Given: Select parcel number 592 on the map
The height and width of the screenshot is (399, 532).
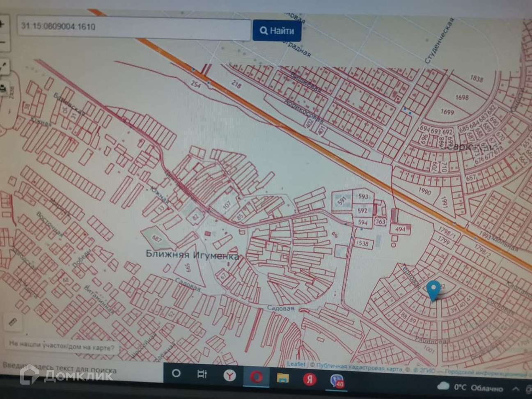Looking at the screenshot, I should tap(362, 211).
